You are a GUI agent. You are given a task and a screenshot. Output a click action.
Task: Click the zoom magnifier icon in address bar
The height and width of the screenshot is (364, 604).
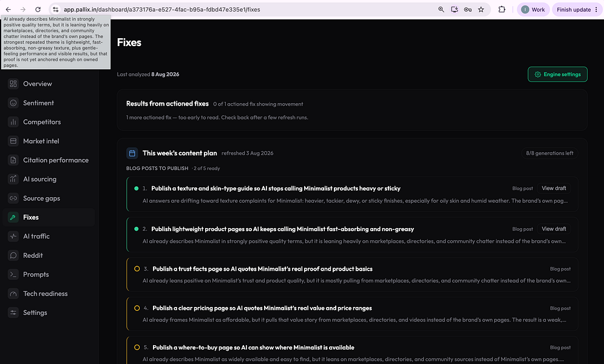[441, 10]
